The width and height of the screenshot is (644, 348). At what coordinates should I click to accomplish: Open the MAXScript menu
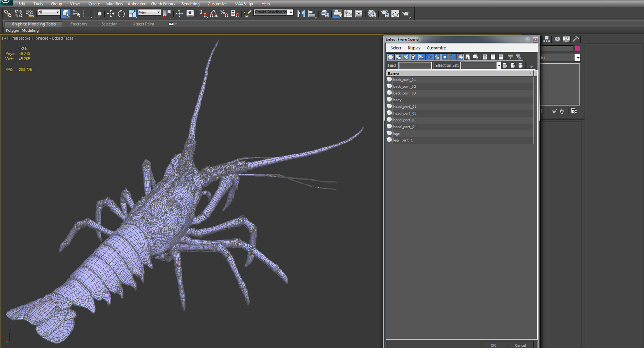(244, 3)
